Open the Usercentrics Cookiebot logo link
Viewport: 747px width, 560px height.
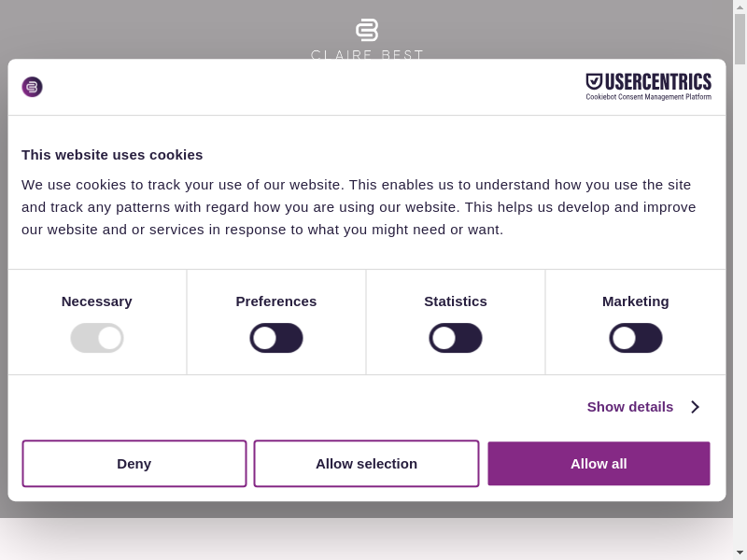pyautogui.click(x=648, y=87)
